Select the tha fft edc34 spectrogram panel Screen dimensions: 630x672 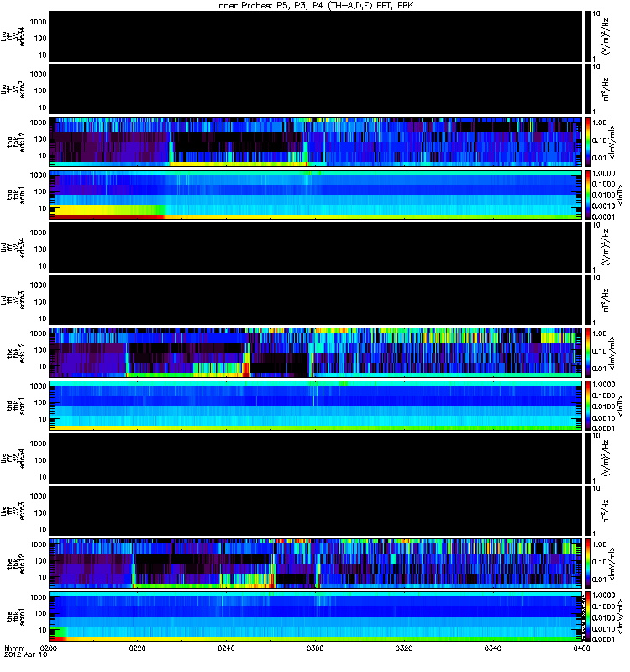tap(316, 37)
